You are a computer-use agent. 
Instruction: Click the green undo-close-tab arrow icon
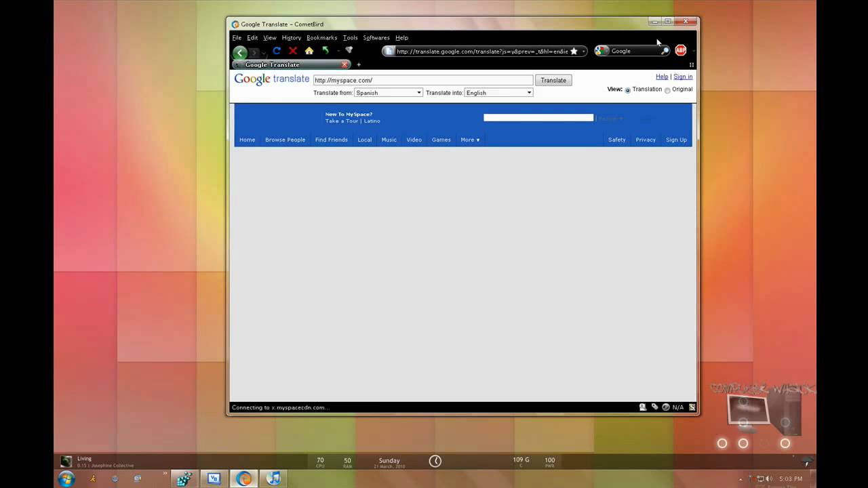325,51
